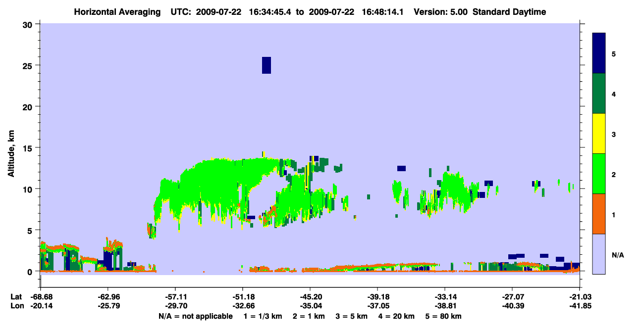Click longitude value -40.39
The image size is (644, 330).
click(512, 306)
